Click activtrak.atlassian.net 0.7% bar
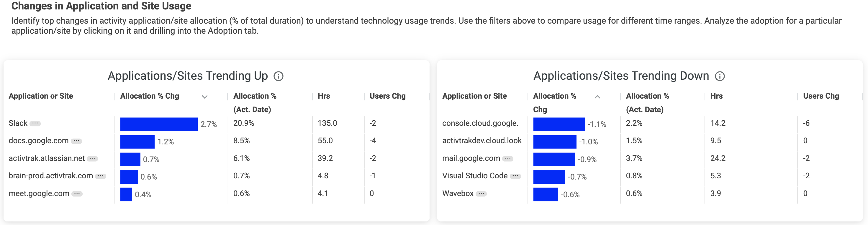The image size is (868, 225). (130, 159)
